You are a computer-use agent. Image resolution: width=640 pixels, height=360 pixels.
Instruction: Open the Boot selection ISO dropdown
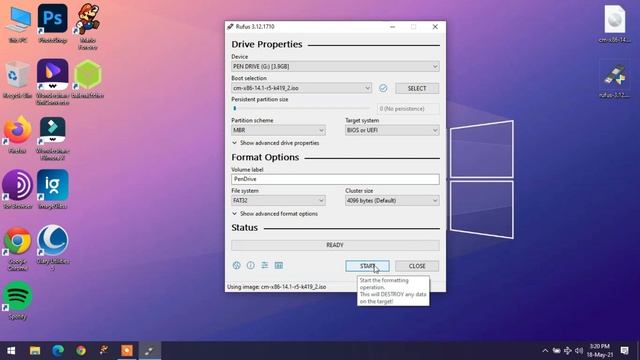click(x=301, y=88)
